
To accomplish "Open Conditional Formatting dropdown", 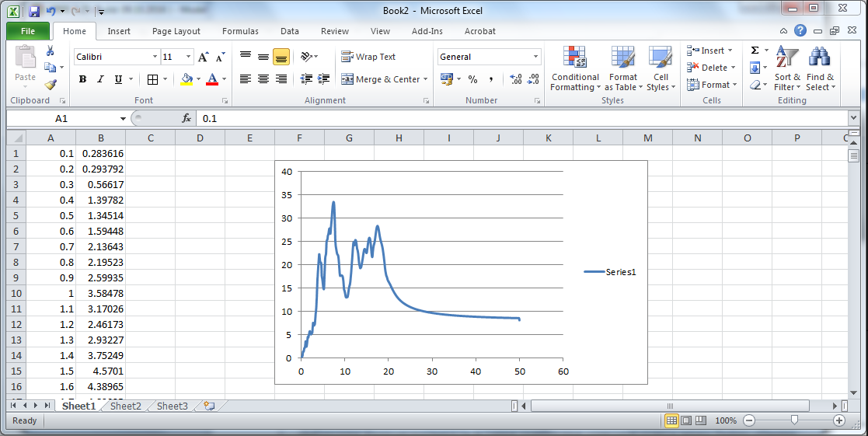I will coord(575,68).
